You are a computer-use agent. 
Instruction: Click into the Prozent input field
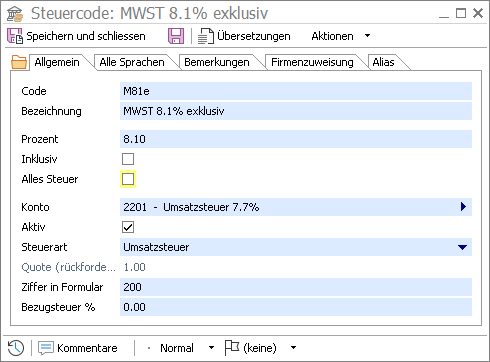pos(296,139)
